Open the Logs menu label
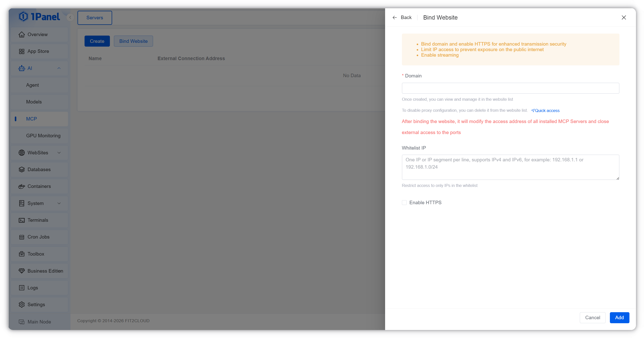The image size is (644, 338). point(33,288)
